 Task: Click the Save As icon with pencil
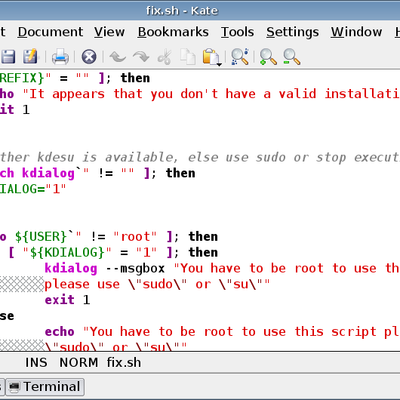click(x=31, y=56)
